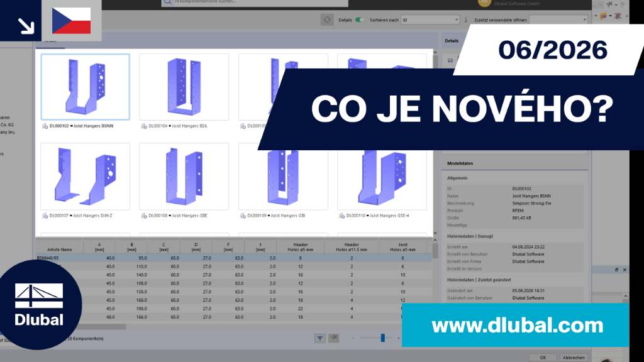Click the thumbnail list scroll-up arrow
The width and height of the screenshot is (644, 362).
pos(435,53)
